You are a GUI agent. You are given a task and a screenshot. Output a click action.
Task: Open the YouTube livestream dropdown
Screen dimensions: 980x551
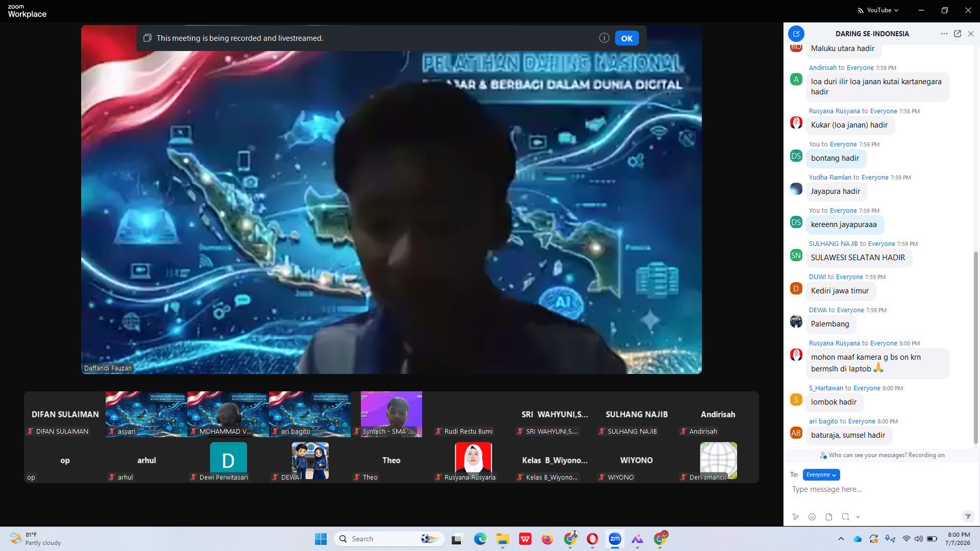[878, 10]
